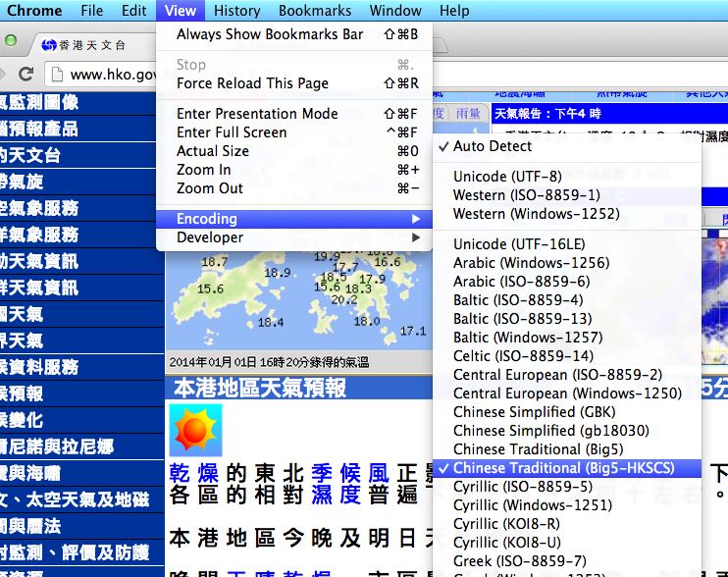The image size is (728, 577).
Task: Select Unicode (UTF-16LE) encoding
Action: point(566,244)
